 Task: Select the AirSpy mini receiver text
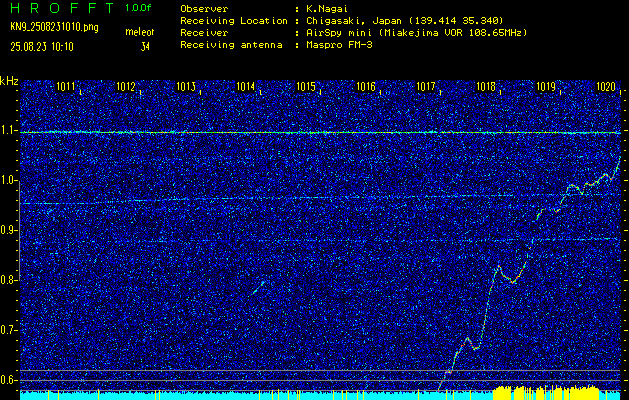click(x=416, y=32)
